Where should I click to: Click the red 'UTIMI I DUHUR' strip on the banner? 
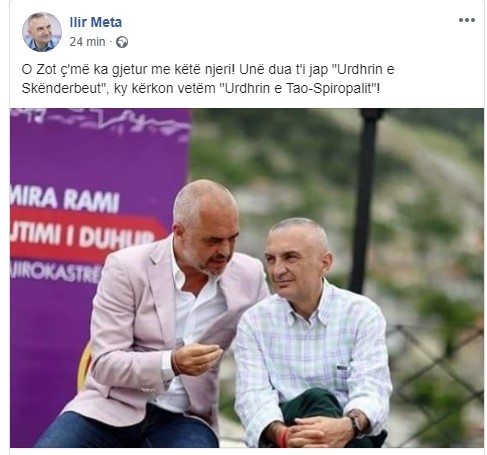(x=87, y=235)
